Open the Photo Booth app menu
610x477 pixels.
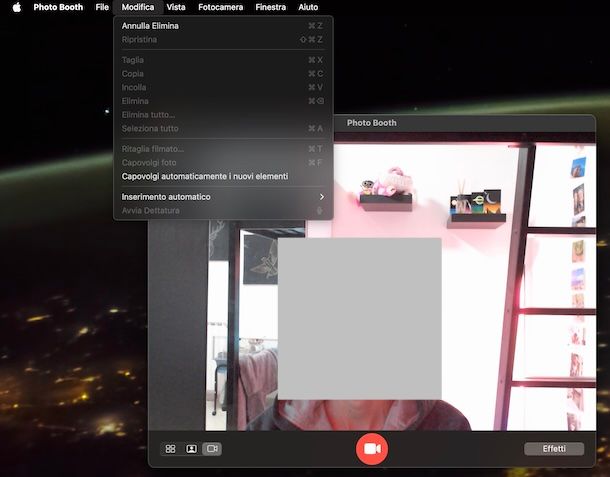[58, 7]
